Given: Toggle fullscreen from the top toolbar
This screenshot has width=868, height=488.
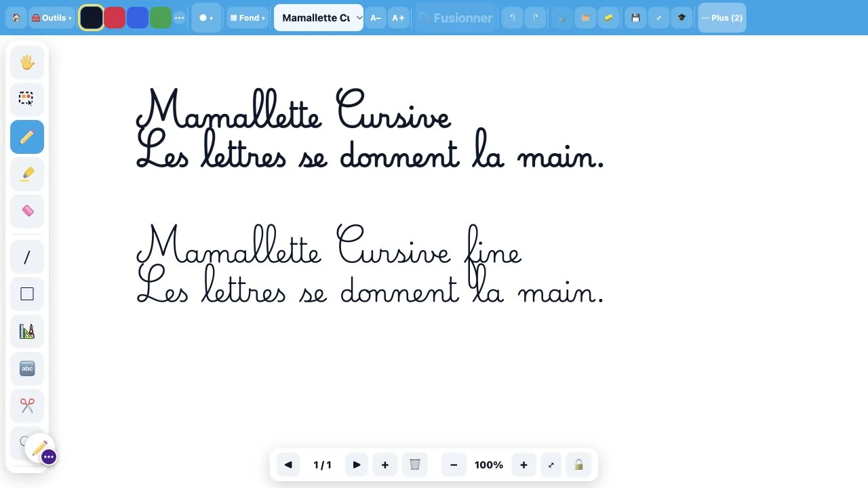Looking at the screenshot, I should [658, 18].
